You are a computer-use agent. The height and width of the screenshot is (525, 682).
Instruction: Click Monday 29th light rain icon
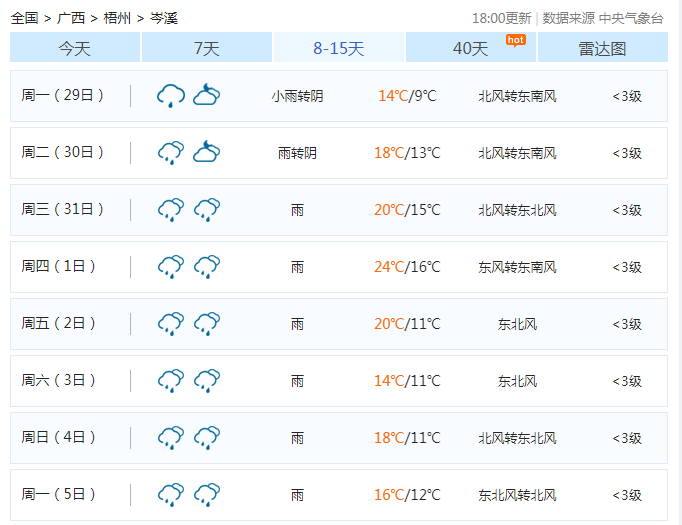171,96
